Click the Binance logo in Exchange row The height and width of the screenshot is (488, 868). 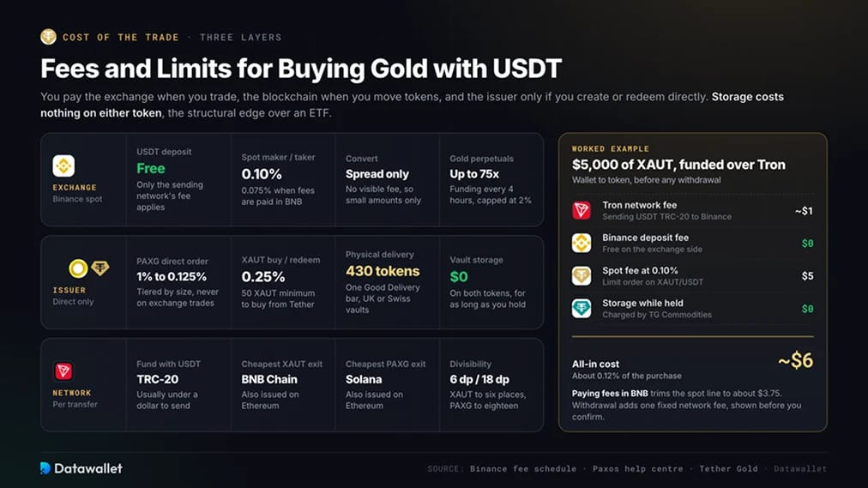[63, 166]
